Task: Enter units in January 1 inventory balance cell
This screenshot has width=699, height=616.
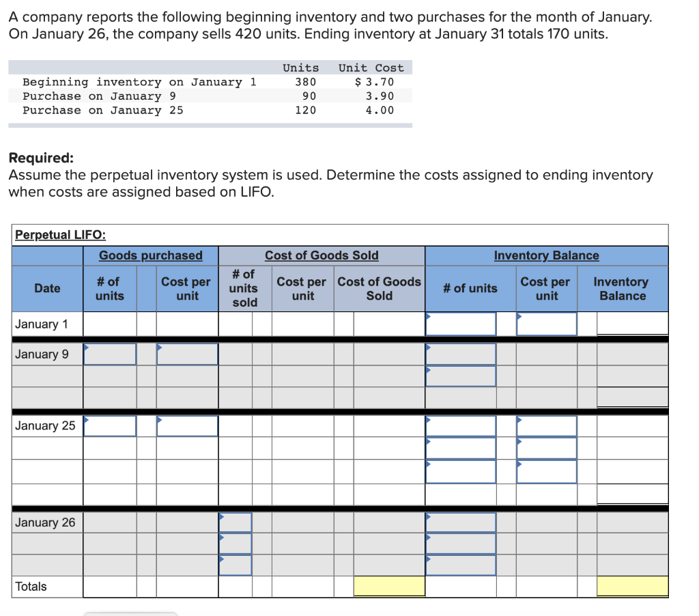Action: tap(461, 324)
